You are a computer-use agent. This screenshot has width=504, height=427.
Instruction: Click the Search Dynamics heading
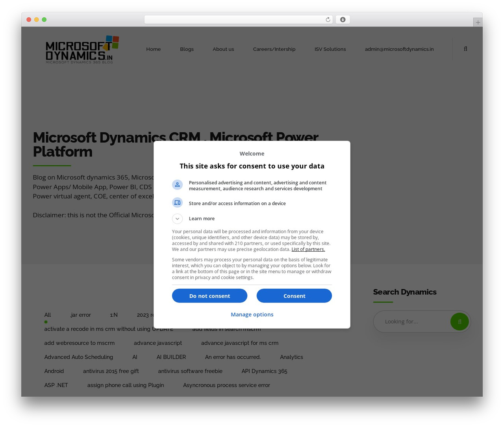405,292
